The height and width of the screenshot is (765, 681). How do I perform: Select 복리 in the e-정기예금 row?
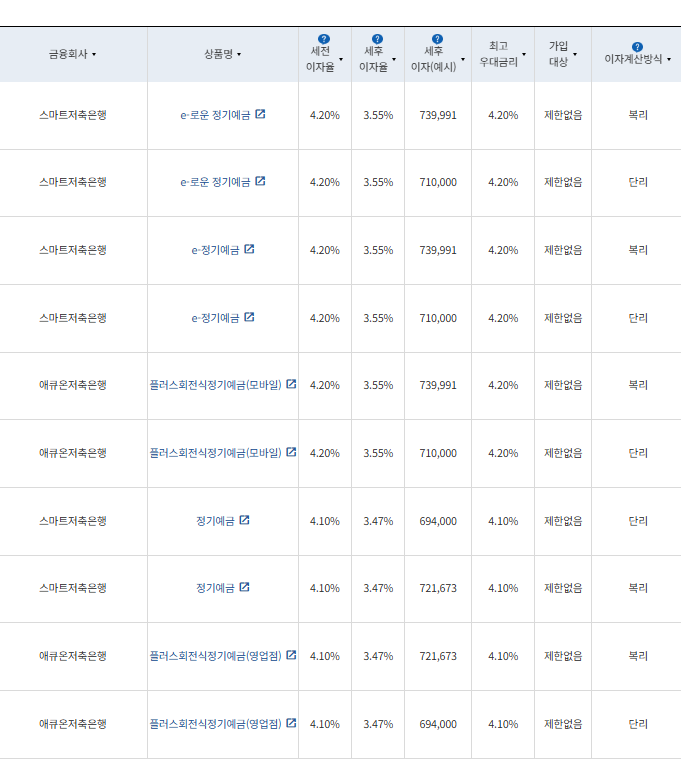(x=638, y=250)
